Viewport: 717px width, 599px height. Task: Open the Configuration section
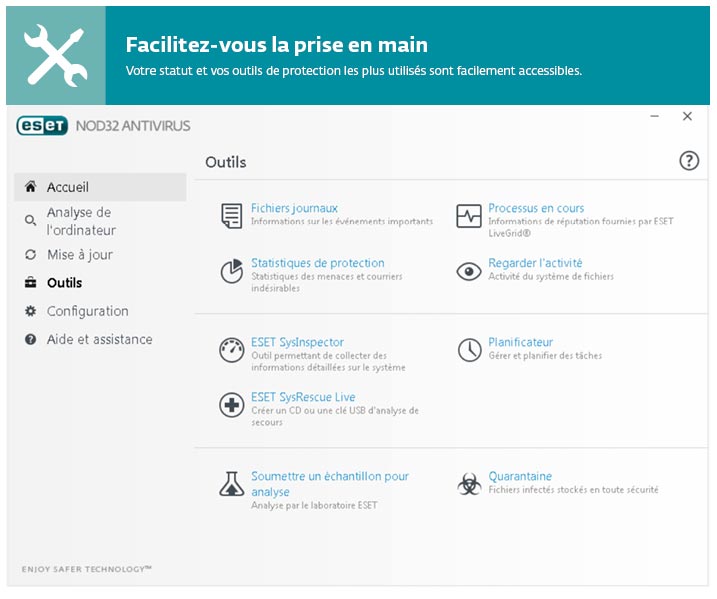pyautogui.click(x=88, y=311)
